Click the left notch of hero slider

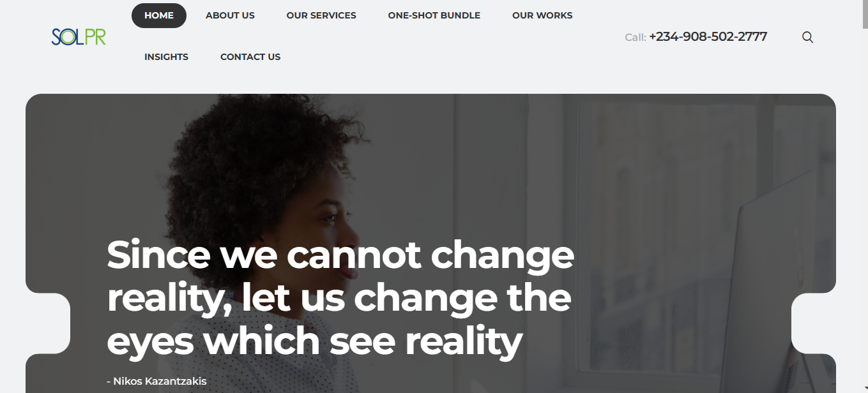(x=48, y=323)
